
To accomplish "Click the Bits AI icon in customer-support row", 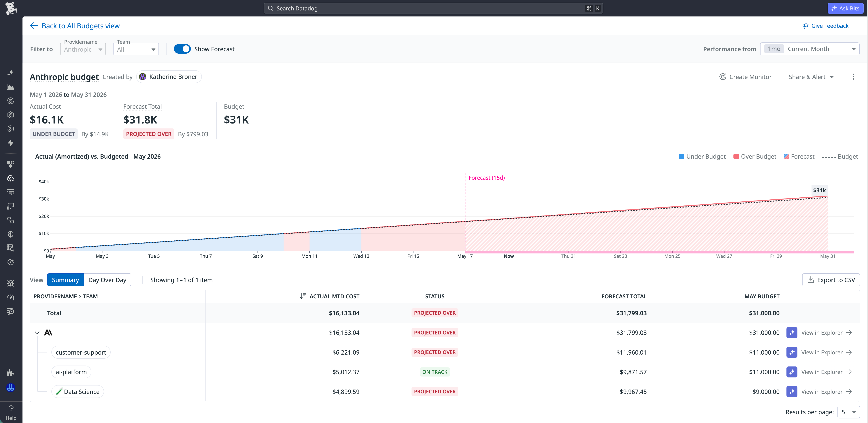I will tap(792, 353).
